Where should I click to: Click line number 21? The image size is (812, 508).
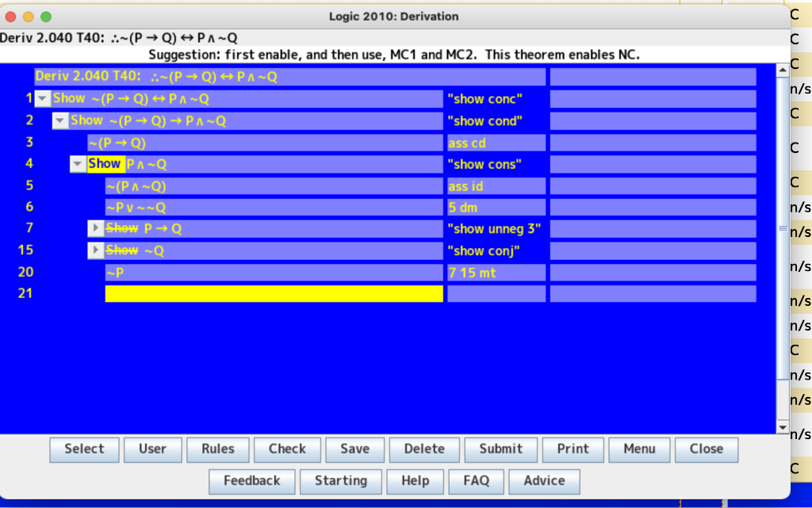click(25, 293)
